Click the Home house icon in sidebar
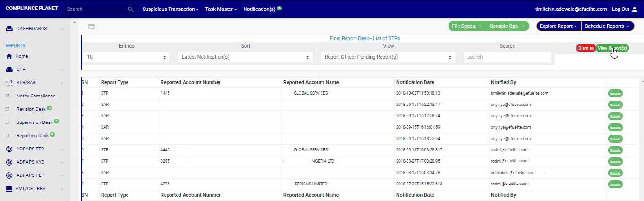 tap(9, 56)
